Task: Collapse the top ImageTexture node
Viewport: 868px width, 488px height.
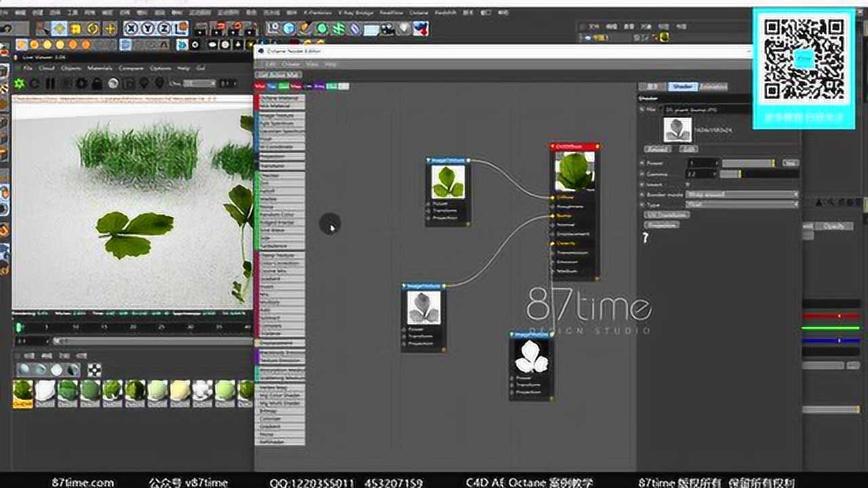Action: tap(429, 161)
